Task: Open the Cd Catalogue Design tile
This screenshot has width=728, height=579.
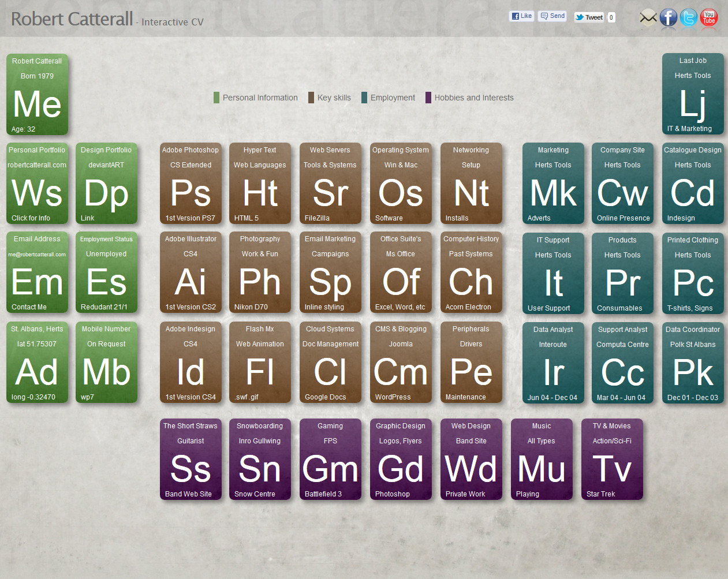Action: point(693,184)
